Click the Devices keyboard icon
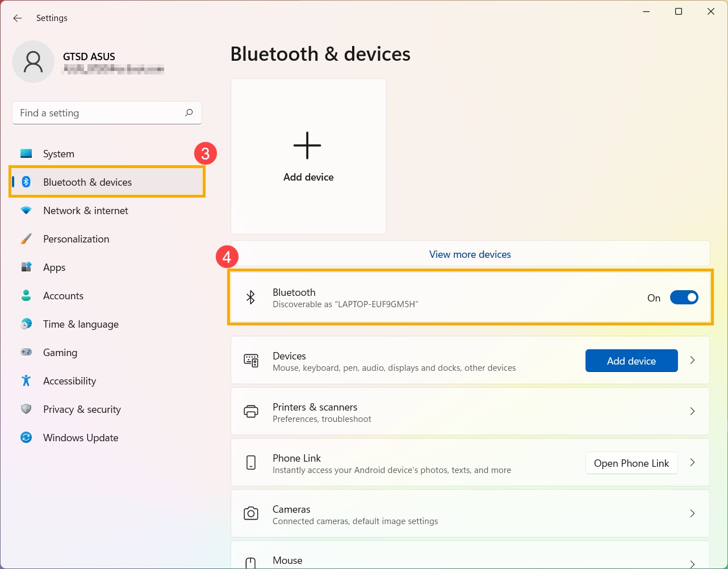This screenshot has width=728, height=569. click(x=251, y=361)
